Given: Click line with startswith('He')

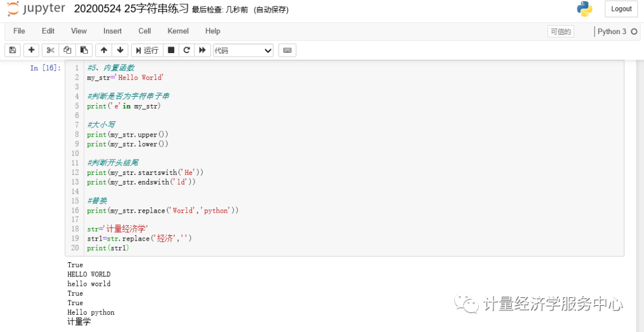Looking at the screenshot, I should click(145, 173).
